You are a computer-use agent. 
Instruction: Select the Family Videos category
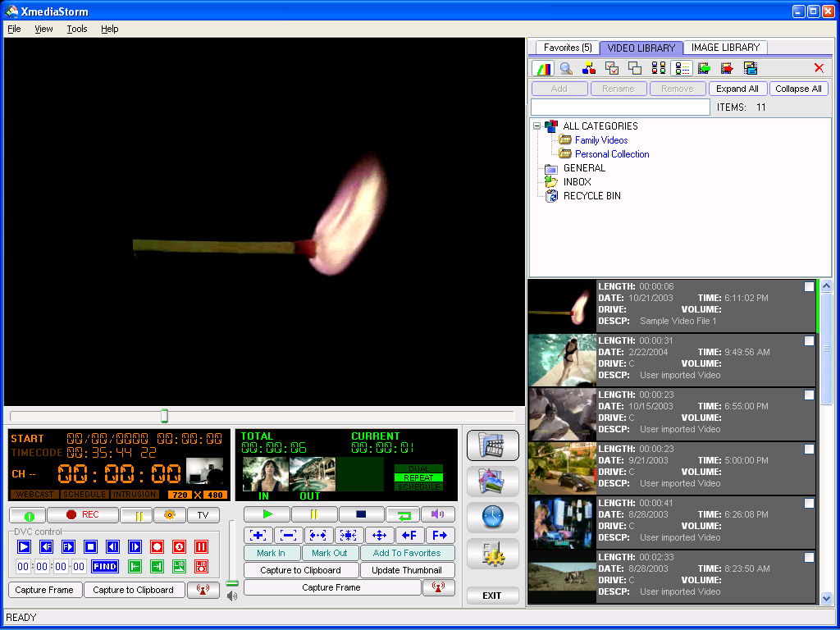coord(601,139)
